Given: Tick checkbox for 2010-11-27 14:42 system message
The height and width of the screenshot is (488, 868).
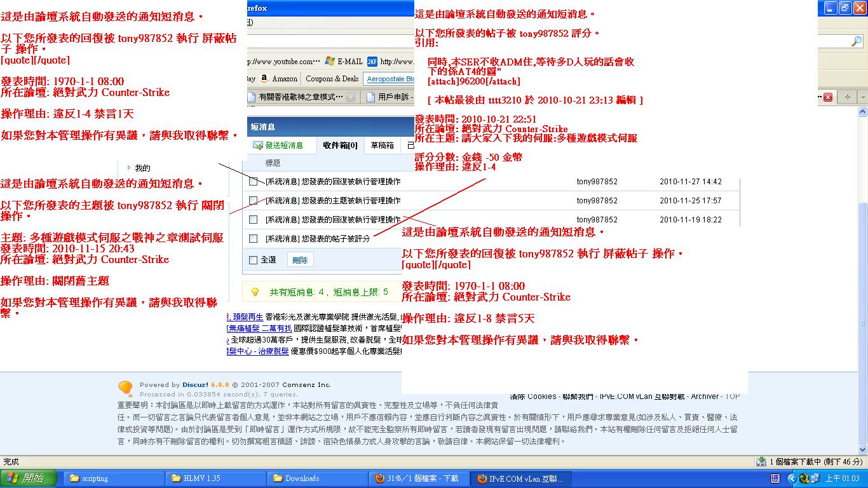Looking at the screenshot, I should [x=253, y=182].
